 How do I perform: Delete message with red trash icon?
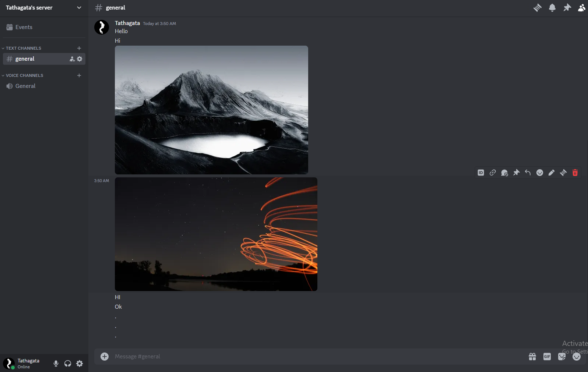point(575,173)
